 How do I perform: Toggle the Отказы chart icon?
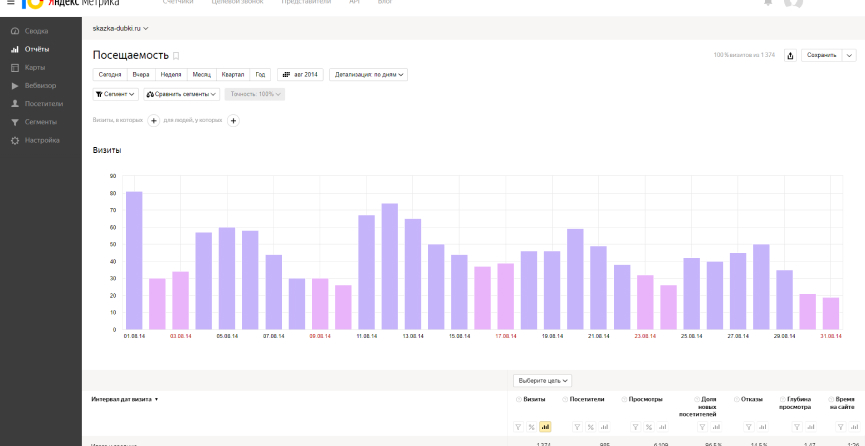click(762, 427)
